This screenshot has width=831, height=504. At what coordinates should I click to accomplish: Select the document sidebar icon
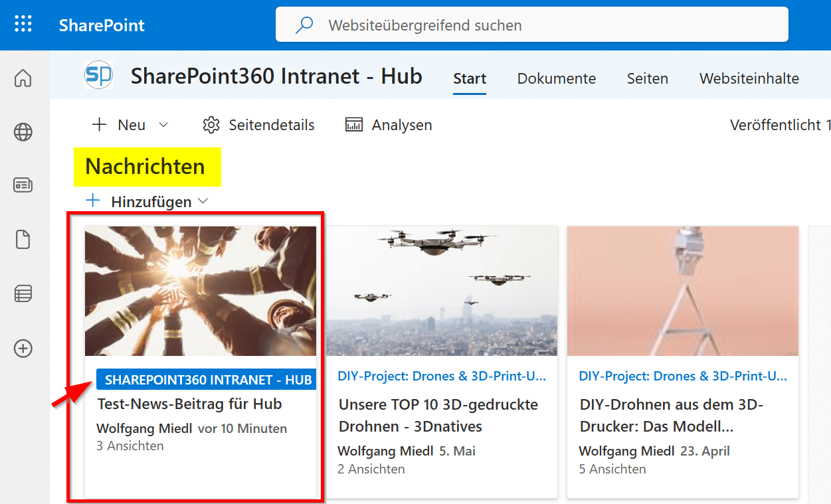pos(23,240)
